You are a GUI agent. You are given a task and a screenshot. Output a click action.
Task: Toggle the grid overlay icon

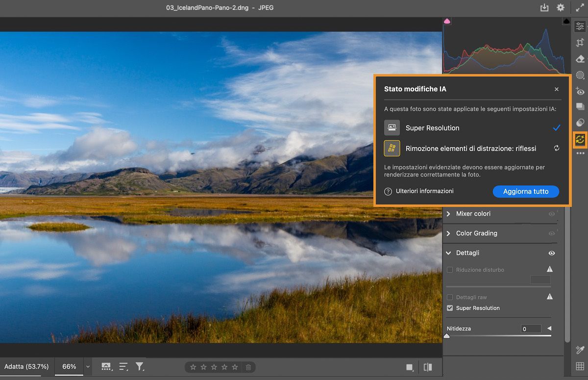[x=580, y=366]
